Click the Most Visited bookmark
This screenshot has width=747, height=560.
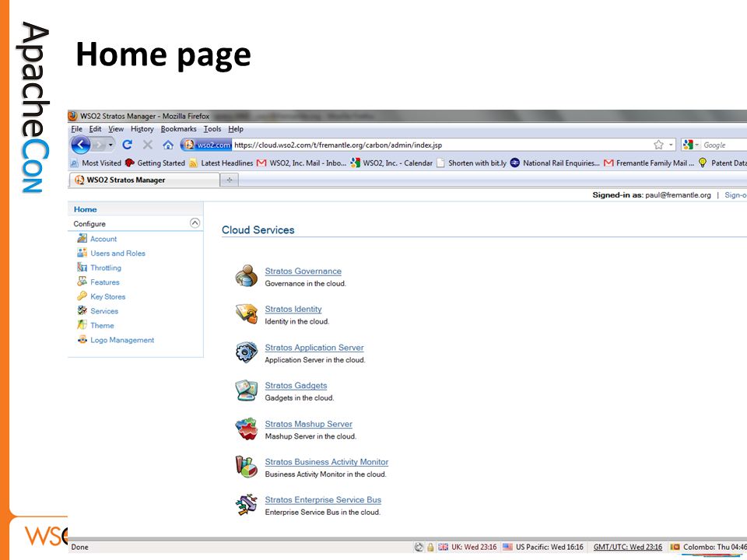pos(96,163)
